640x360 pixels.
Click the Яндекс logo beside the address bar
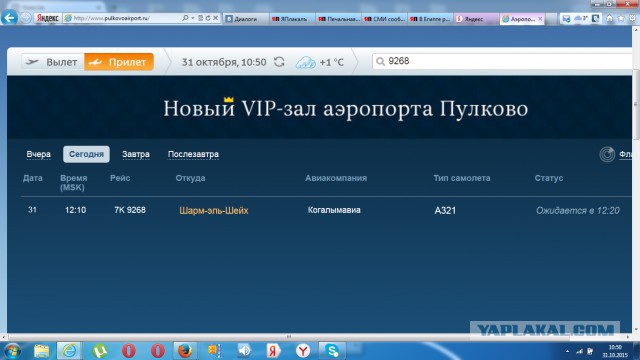pos(47,18)
